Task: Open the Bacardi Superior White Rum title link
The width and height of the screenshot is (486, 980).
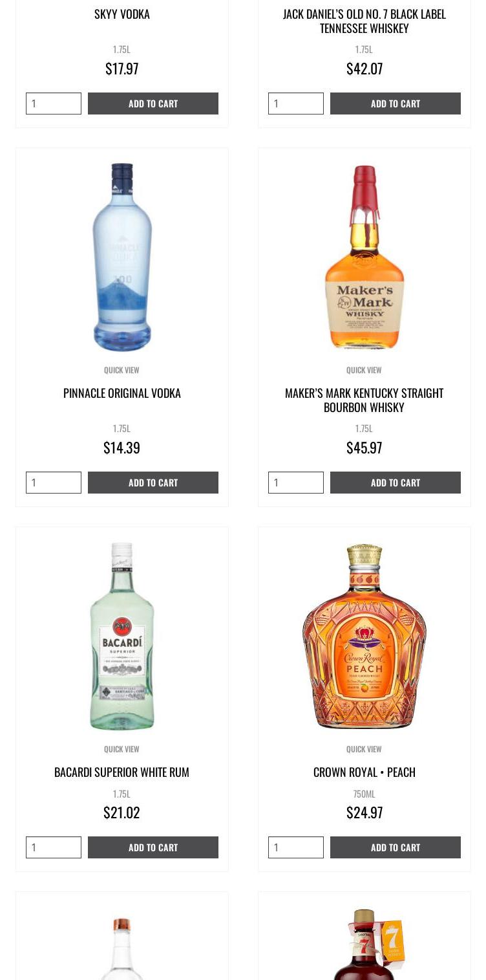Action: click(x=121, y=772)
